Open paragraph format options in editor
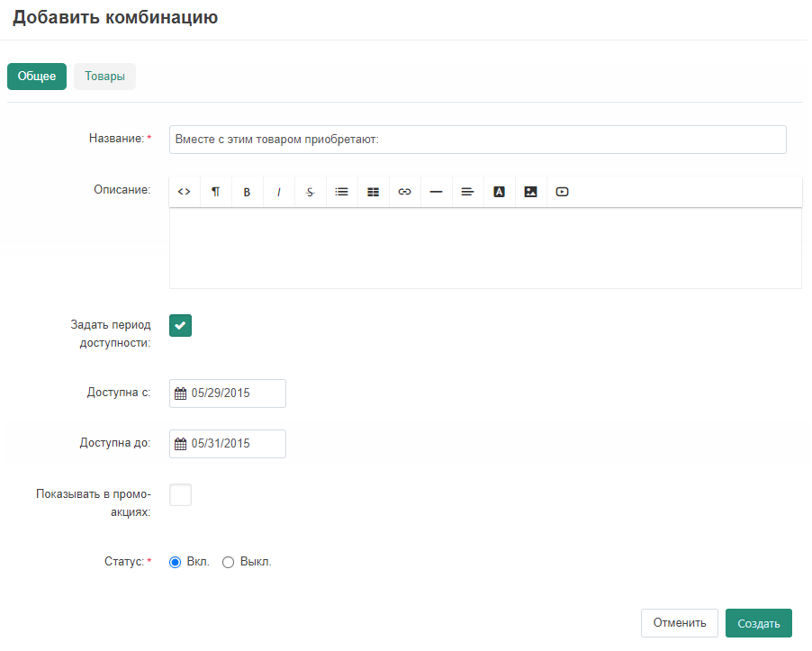 [x=216, y=192]
